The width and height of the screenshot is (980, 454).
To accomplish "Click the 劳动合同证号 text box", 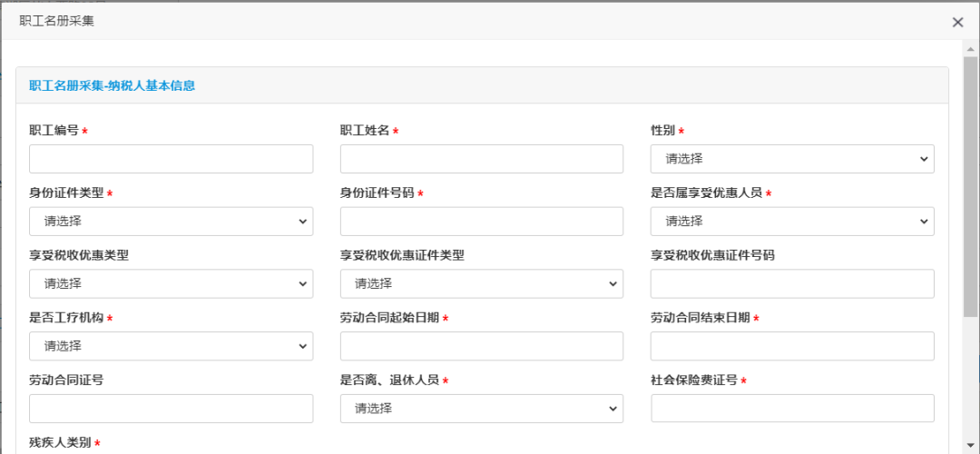I will (x=171, y=409).
